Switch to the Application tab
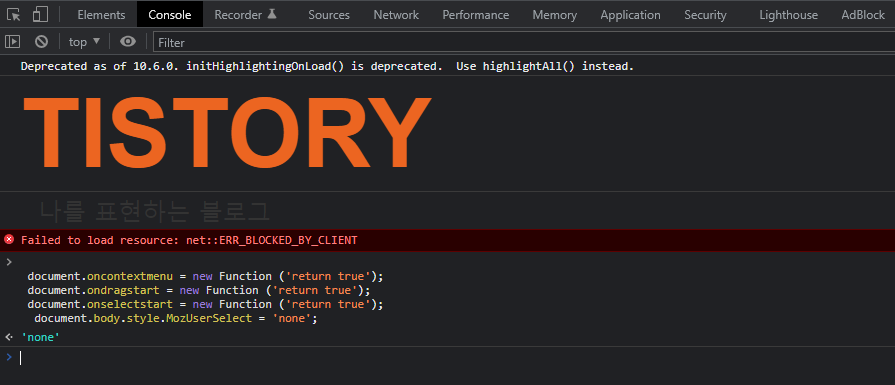895x385 pixels. [x=630, y=15]
